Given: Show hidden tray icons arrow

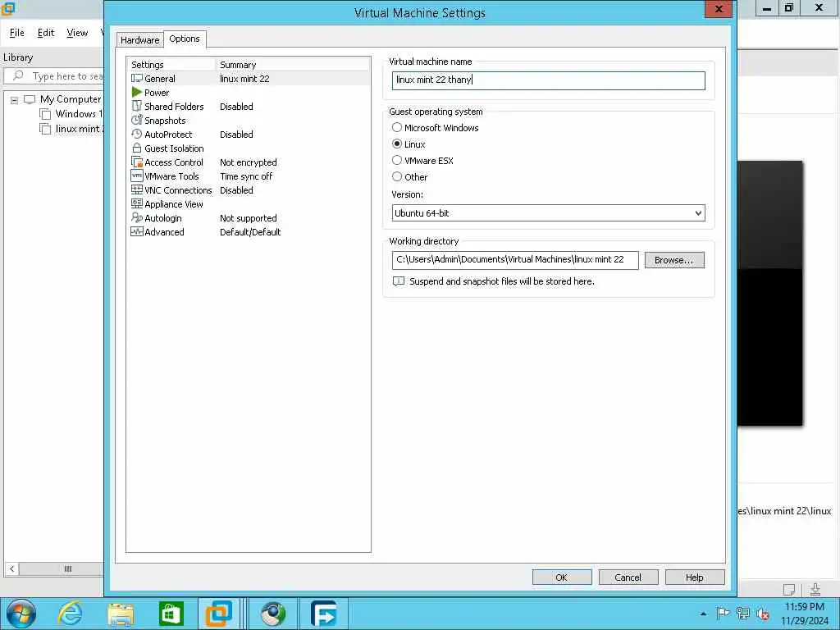Looking at the screenshot, I should pyautogui.click(x=703, y=614).
